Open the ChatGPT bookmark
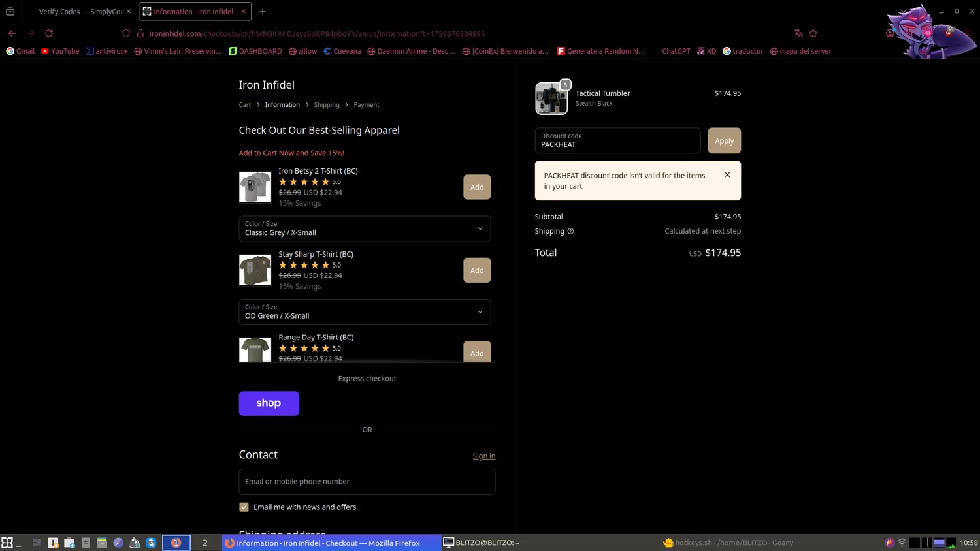Screen dimensions: 980x551 coord(676,51)
